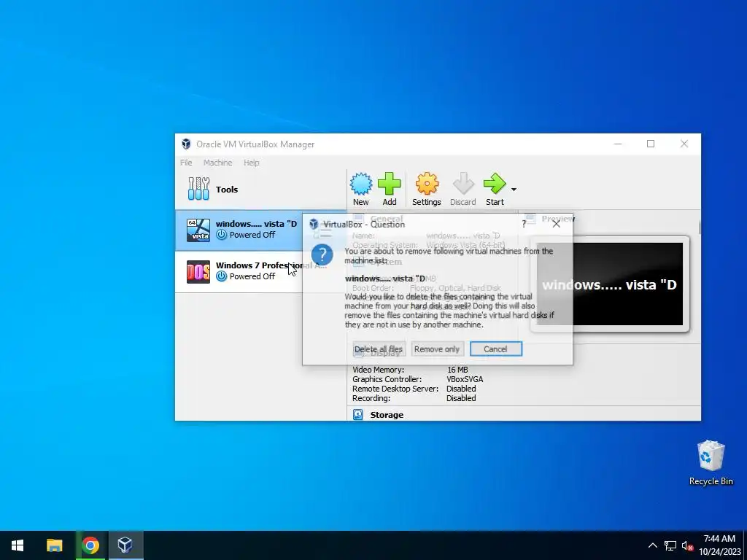This screenshot has height=560, width=747.
Task: Click Remote Desktop Server Disabled value
Action: (461, 389)
